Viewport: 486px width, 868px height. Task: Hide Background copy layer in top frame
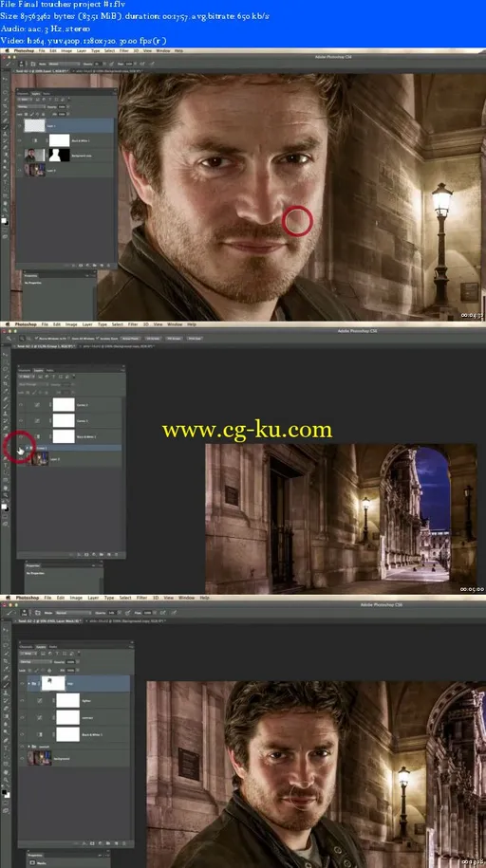19,156
